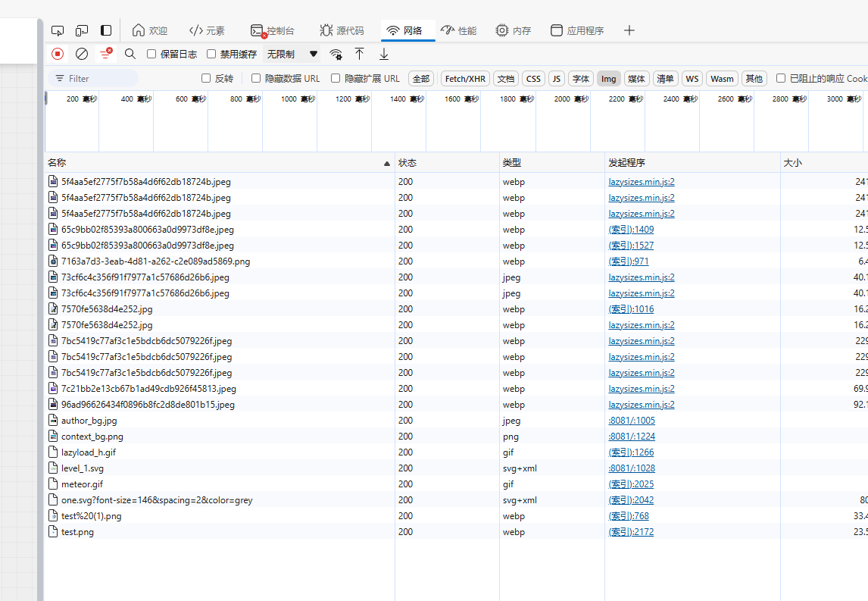Screen dimensions: 868x601
Task: Stop recording network log
Action: click(58, 54)
